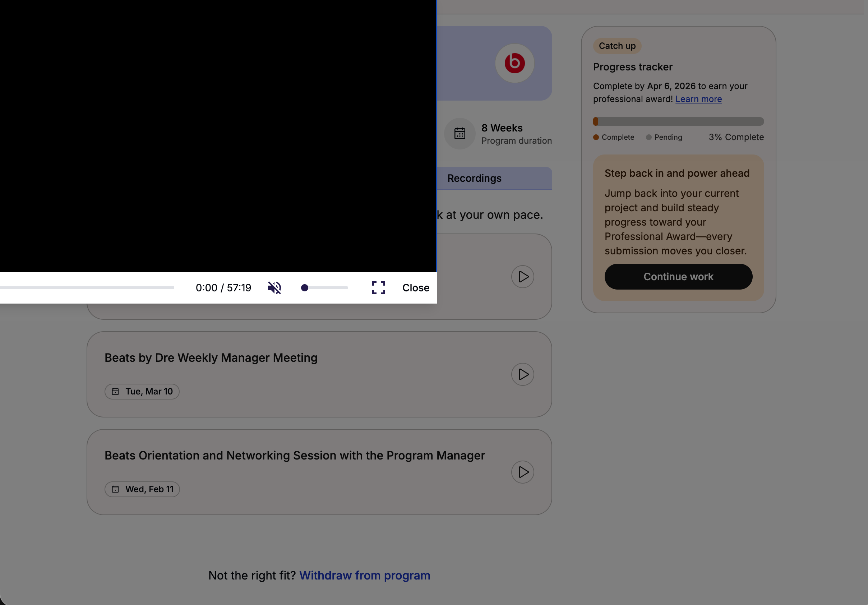Switch to the Recordings tab

click(x=475, y=178)
